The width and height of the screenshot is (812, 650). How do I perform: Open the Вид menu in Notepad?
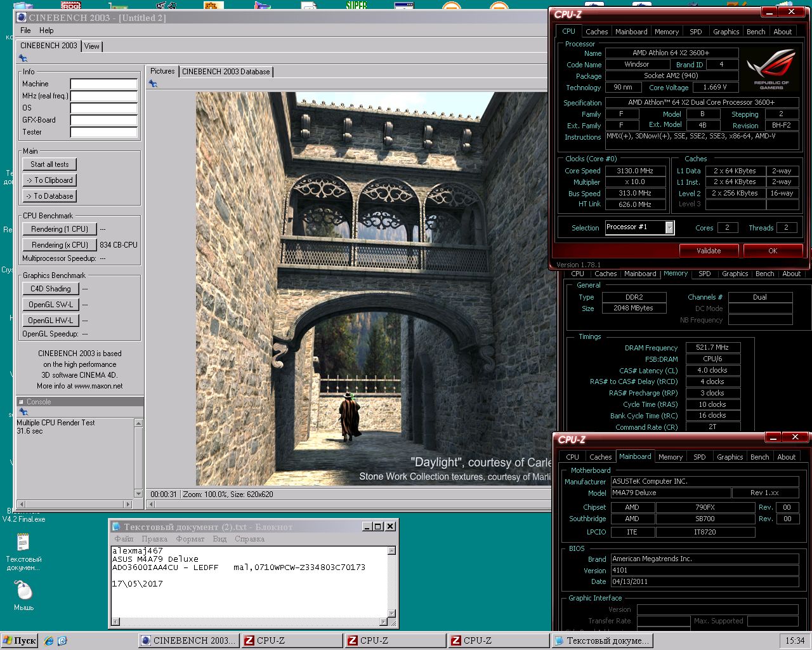click(x=219, y=539)
